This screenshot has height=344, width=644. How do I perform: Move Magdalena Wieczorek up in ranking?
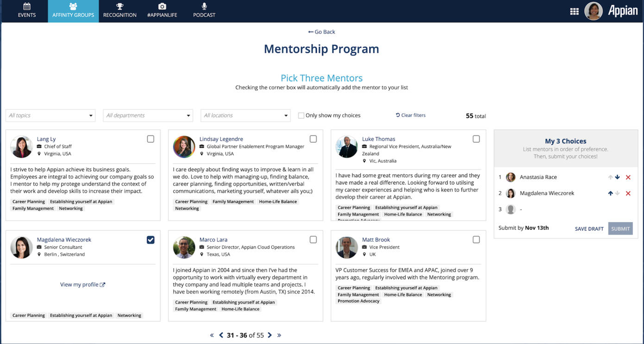pos(610,193)
